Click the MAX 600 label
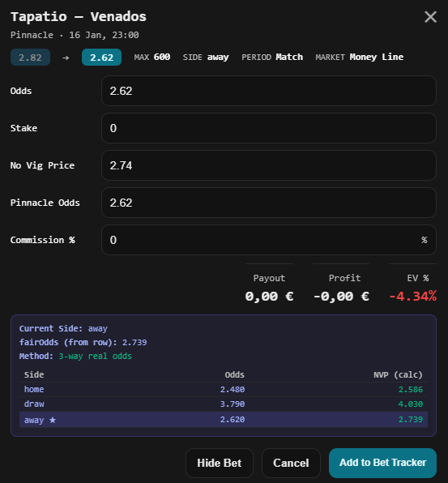Viewport: 448px width, 483px height. tap(152, 58)
